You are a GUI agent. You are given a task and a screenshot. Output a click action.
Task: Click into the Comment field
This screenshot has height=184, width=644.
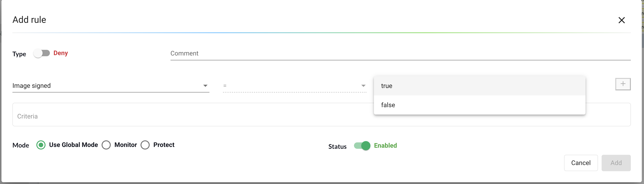(400, 53)
